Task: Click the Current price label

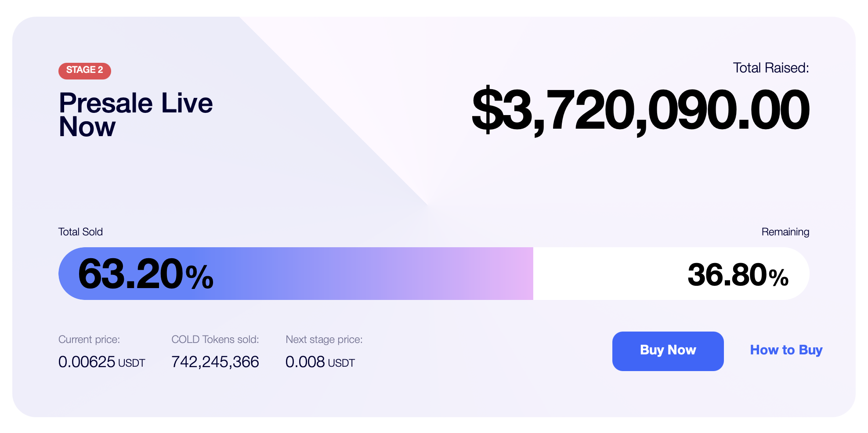Action: tap(89, 339)
